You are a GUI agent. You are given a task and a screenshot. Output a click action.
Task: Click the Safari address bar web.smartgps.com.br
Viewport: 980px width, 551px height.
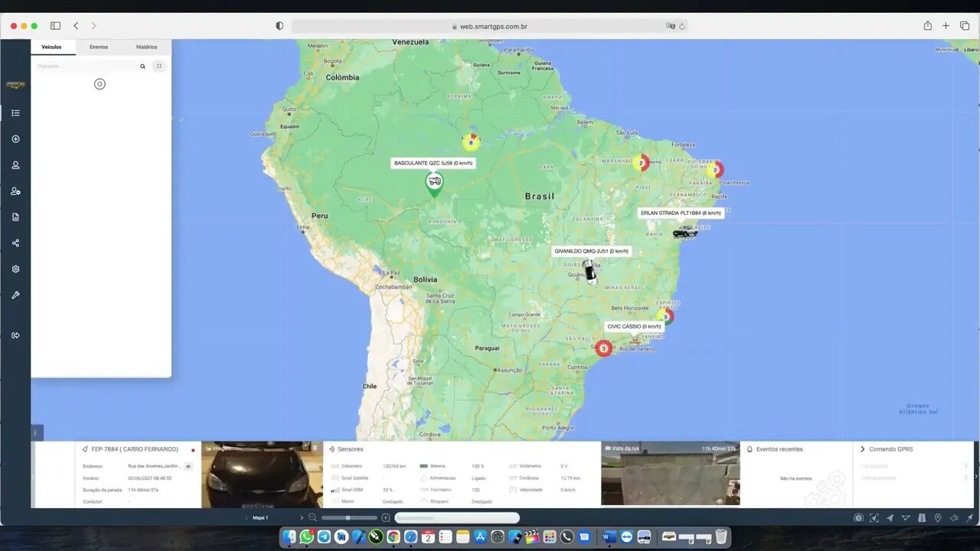point(490,26)
